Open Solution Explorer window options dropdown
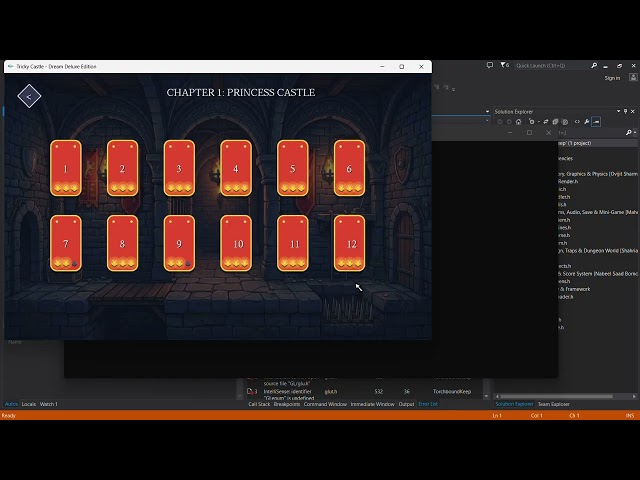The image size is (640, 480). (x=618, y=111)
